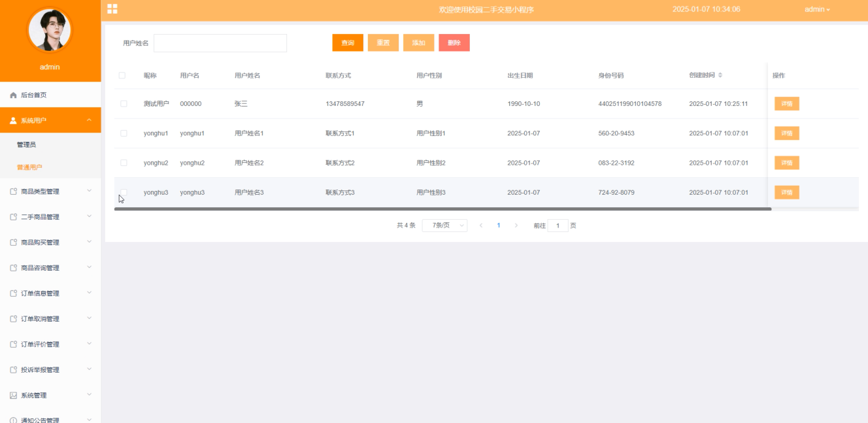
Task: Select page 1 in pagination
Action: click(499, 226)
